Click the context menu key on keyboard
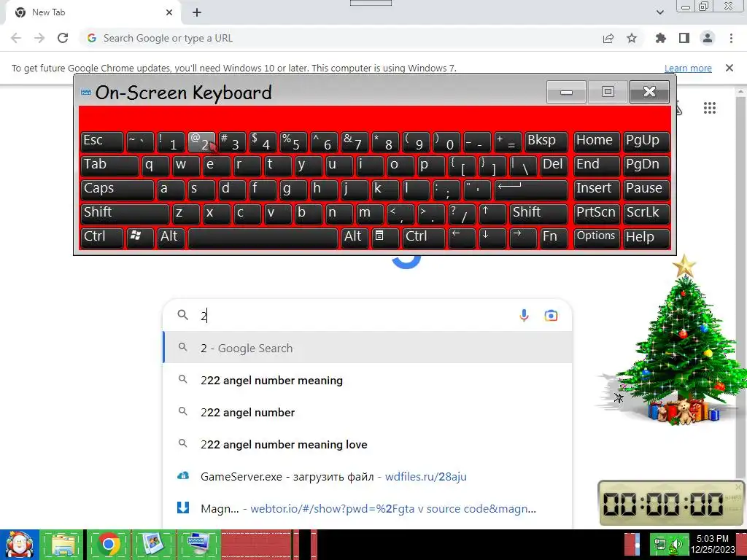Viewport: 747px width, 560px height. point(385,238)
